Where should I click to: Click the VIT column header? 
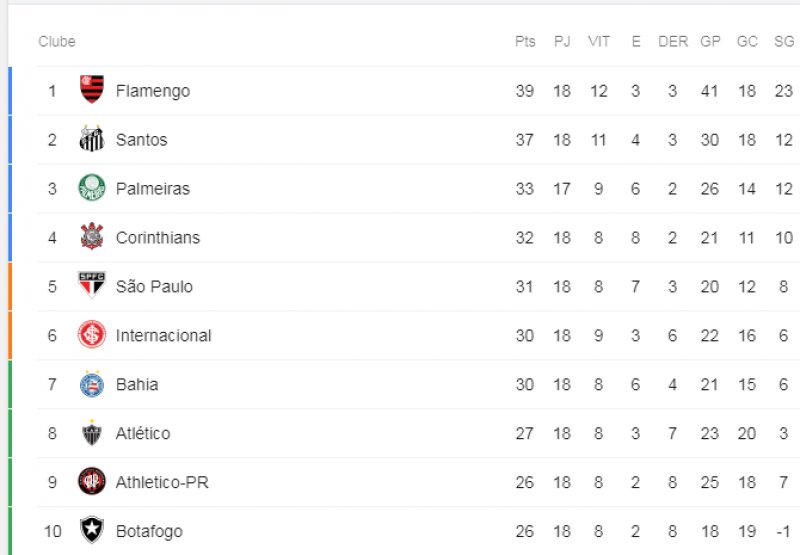tap(599, 41)
